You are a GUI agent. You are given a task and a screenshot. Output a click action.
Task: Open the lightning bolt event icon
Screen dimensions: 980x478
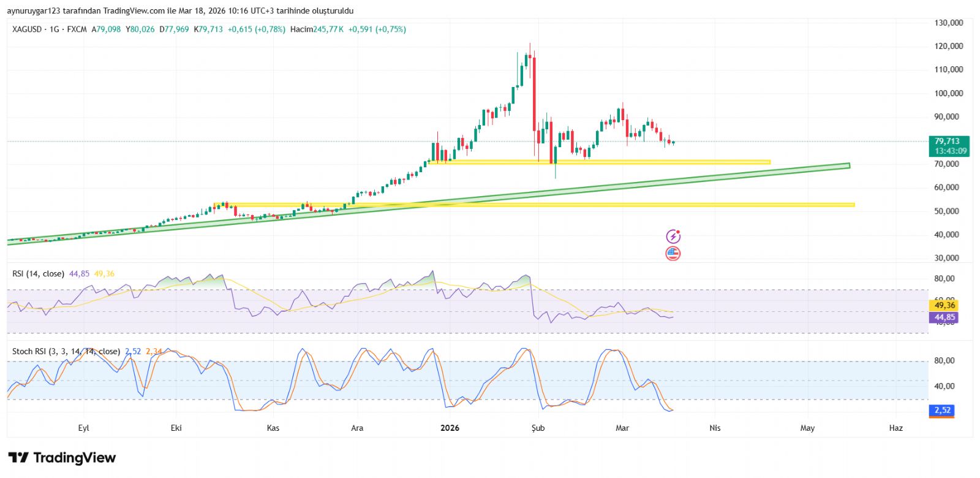673,237
